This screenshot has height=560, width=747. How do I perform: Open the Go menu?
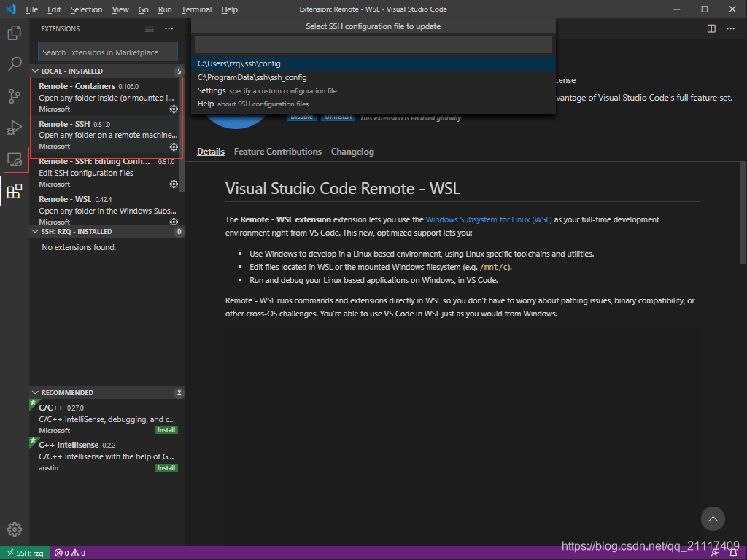click(144, 9)
